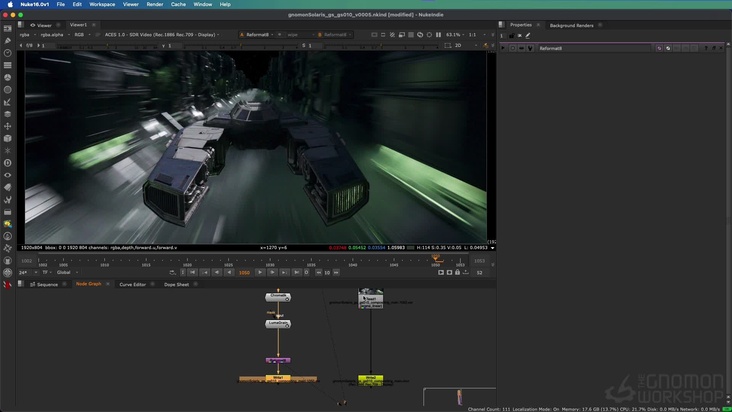
Task: Open the Color nodes wheel icon
Action: pyautogui.click(x=7, y=77)
